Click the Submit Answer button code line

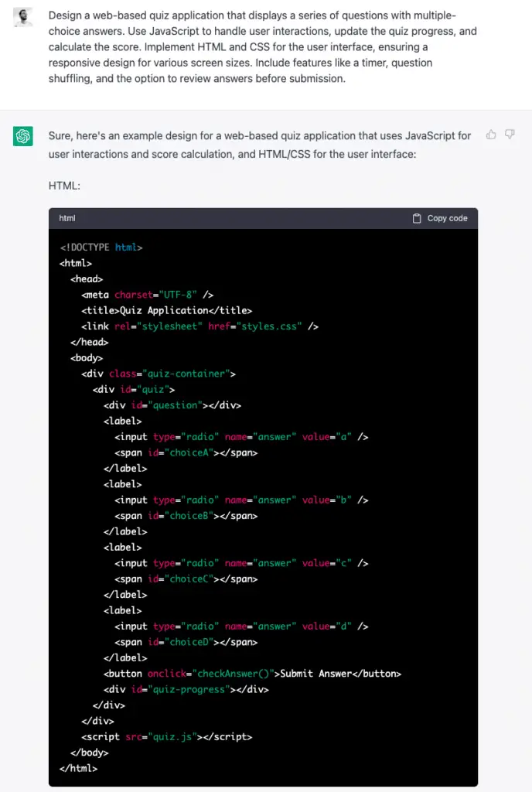pyautogui.click(x=252, y=674)
